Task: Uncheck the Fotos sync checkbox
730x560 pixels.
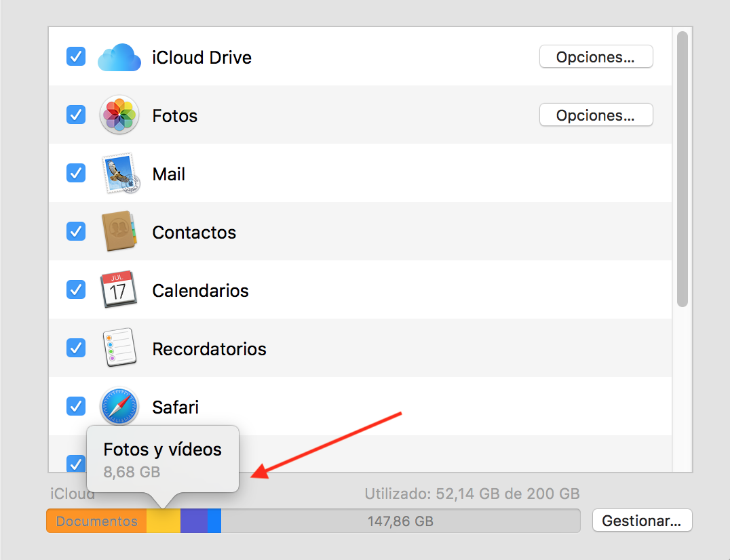Action: [76, 115]
